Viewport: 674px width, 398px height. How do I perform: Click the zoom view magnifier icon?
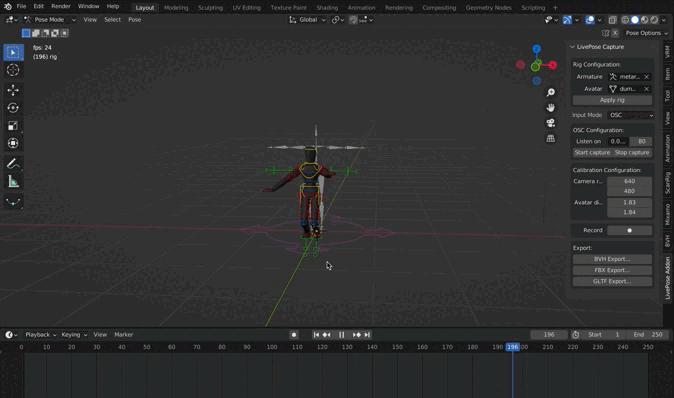pyautogui.click(x=551, y=92)
